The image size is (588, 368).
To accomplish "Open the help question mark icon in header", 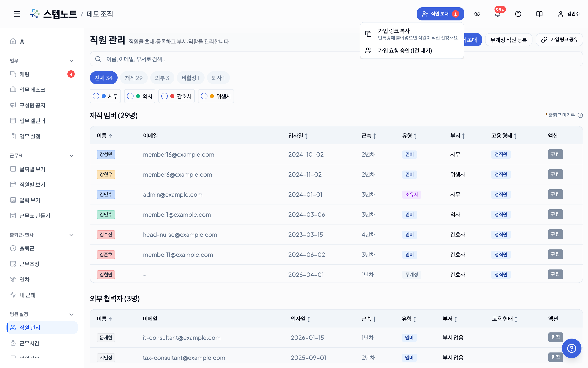I will tap(518, 14).
